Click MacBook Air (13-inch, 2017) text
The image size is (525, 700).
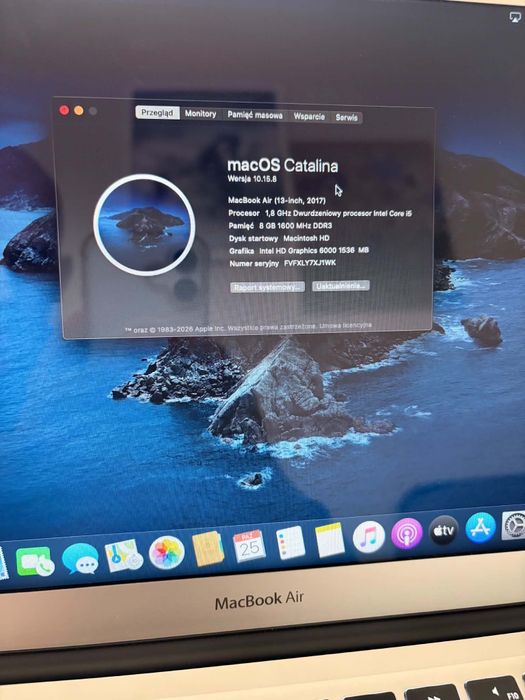click(277, 200)
